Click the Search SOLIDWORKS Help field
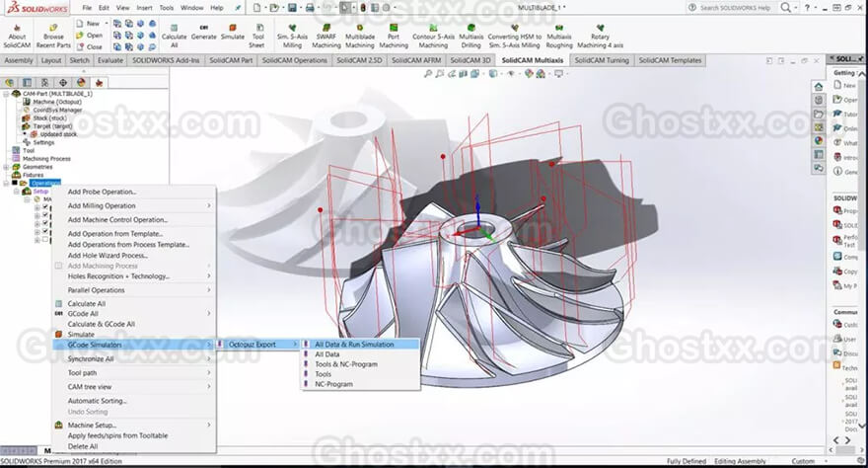Viewport: 868px width, 468px height. click(735, 8)
